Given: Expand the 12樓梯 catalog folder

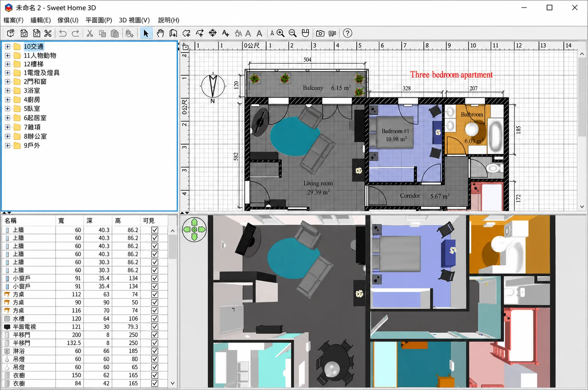Looking at the screenshot, I should [7, 64].
